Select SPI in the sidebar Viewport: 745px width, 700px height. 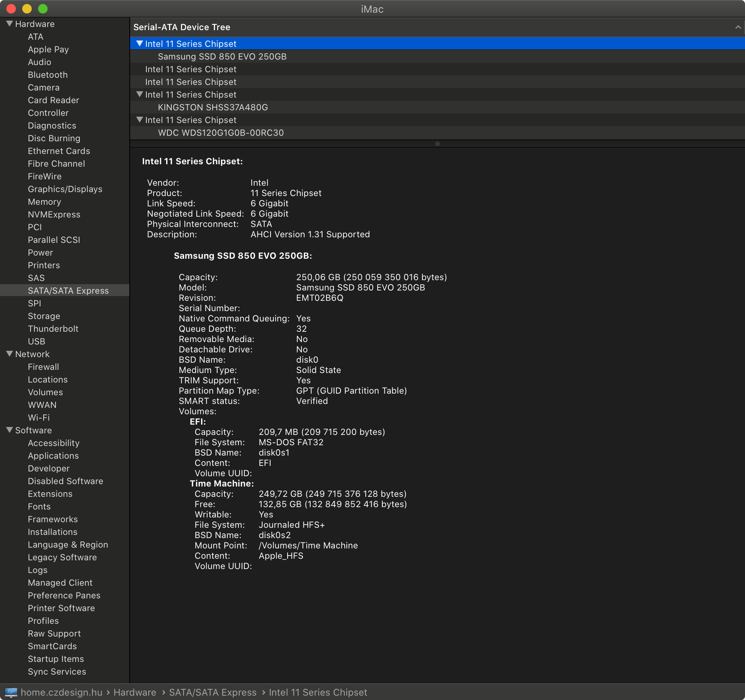[35, 303]
